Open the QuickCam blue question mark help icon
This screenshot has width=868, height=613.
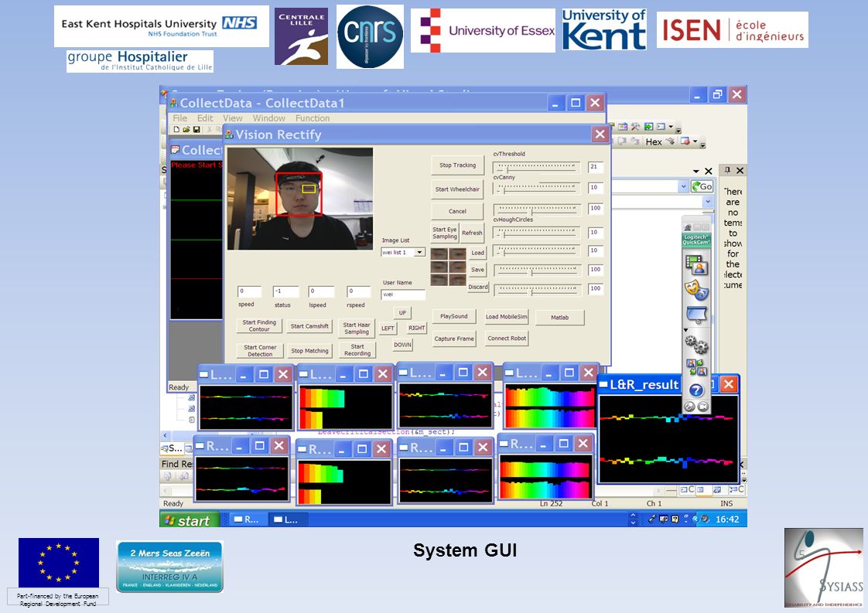695,390
